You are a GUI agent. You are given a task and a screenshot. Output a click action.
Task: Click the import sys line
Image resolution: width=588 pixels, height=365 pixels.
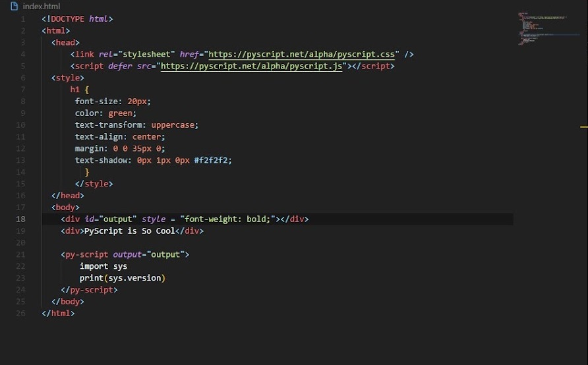(103, 266)
